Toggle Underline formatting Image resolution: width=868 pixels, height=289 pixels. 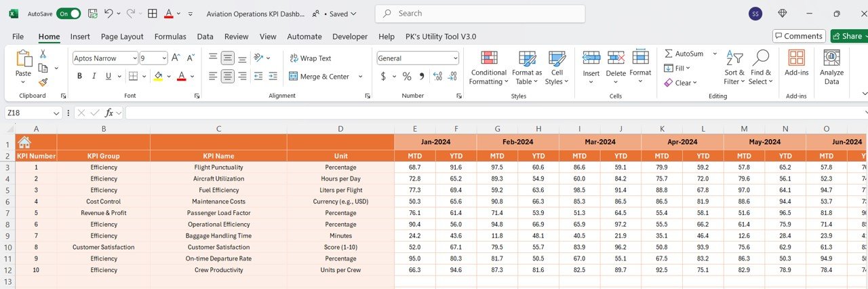click(x=109, y=76)
